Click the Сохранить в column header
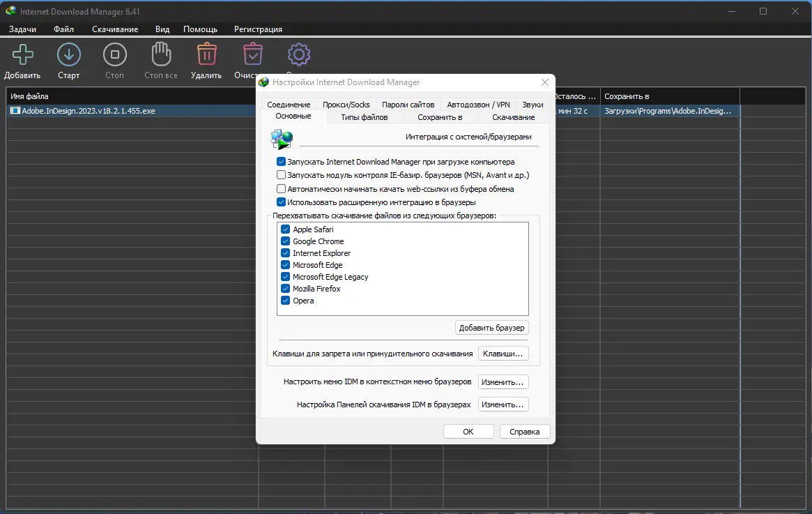 pos(670,96)
